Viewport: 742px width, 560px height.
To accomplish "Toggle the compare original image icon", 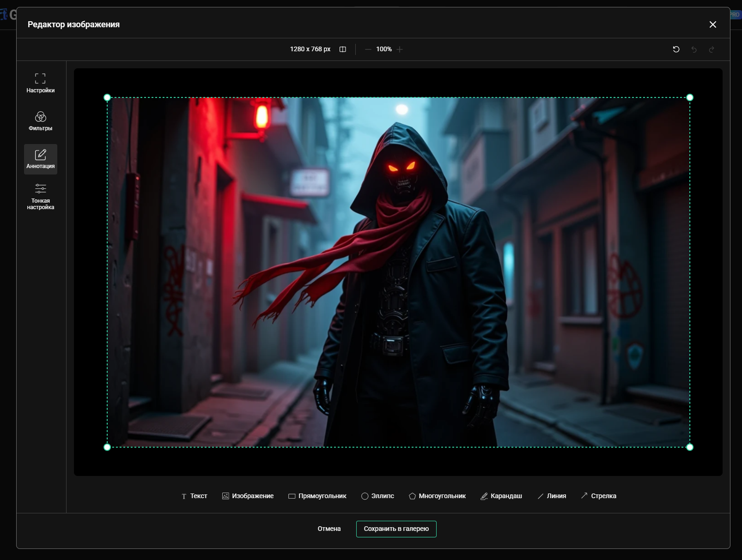I will point(343,49).
